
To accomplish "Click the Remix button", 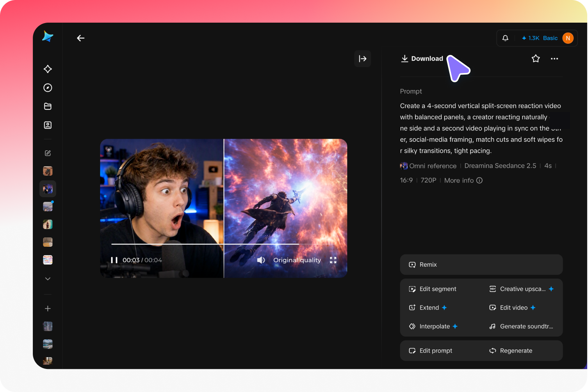I will point(481,265).
